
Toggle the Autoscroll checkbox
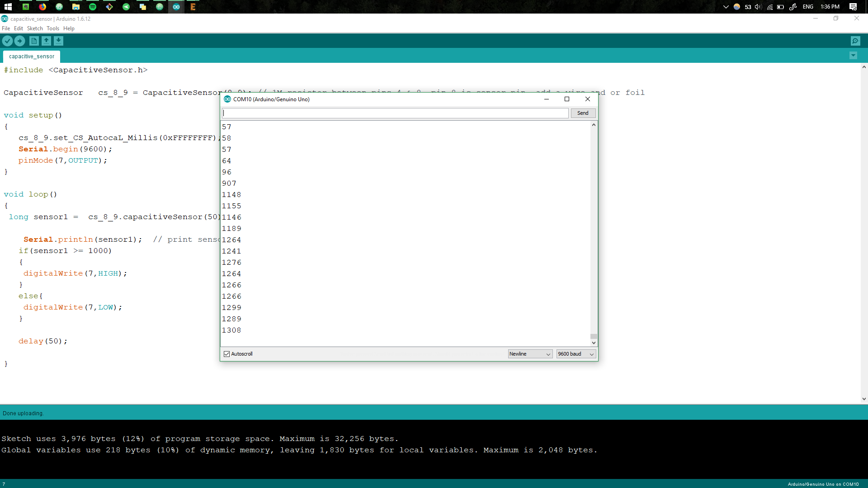227,354
